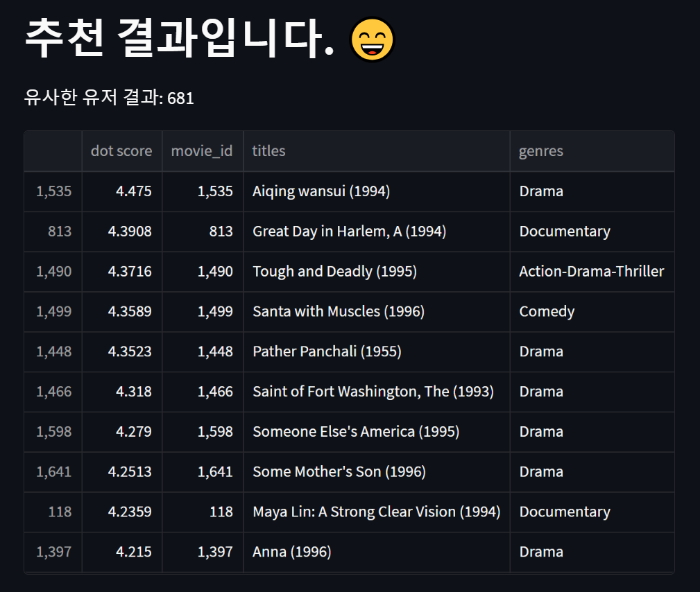
Task: Click the Great Day in Harlem, A (1994) cell
Action: click(x=377, y=232)
